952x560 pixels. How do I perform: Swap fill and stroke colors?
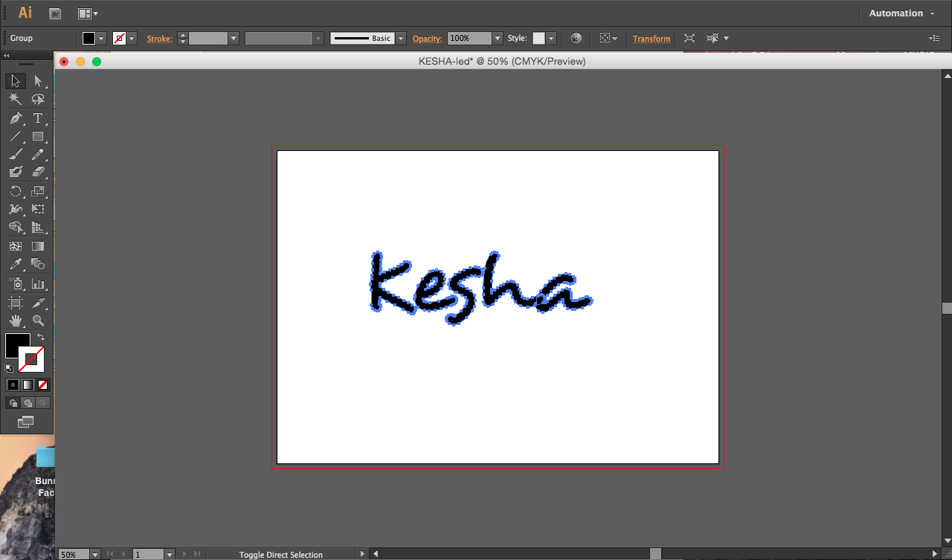point(41,337)
